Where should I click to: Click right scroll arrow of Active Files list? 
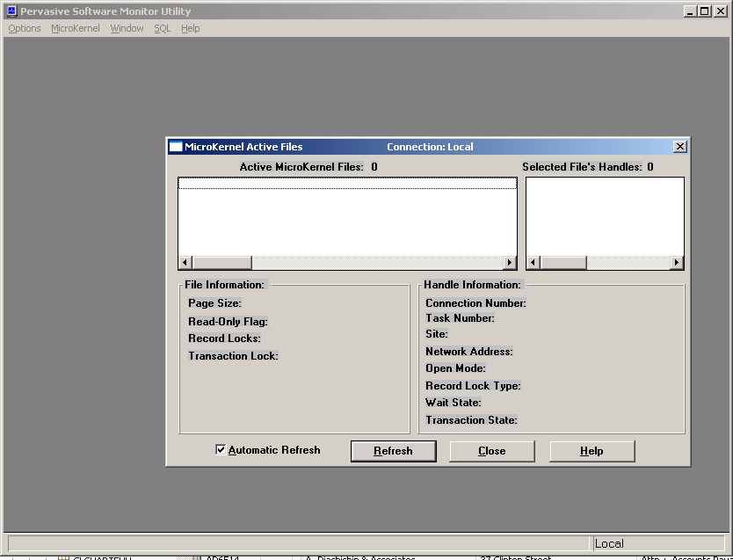tap(510, 263)
